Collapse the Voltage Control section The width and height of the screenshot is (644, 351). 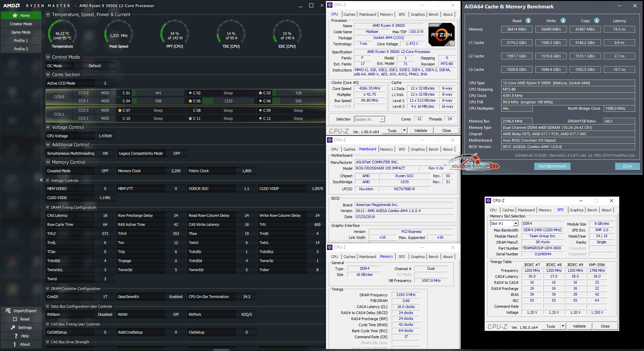click(x=48, y=127)
